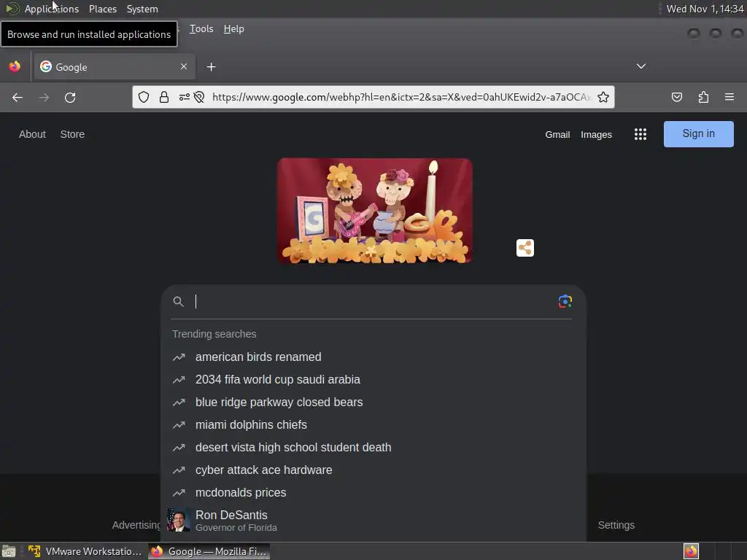The image size is (747, 560).
Task: Expand the list all tabs chevron
Action: click(x=641, y=66)
